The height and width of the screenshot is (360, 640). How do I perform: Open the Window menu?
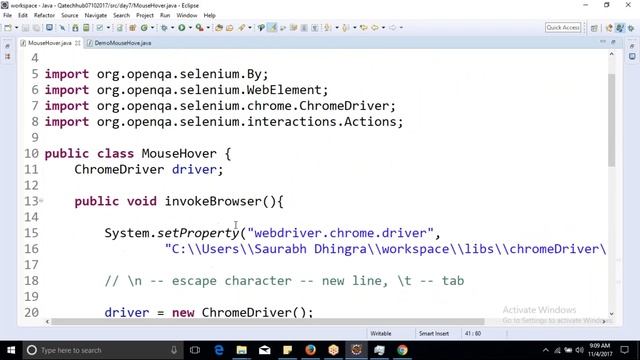click(187, 15)
